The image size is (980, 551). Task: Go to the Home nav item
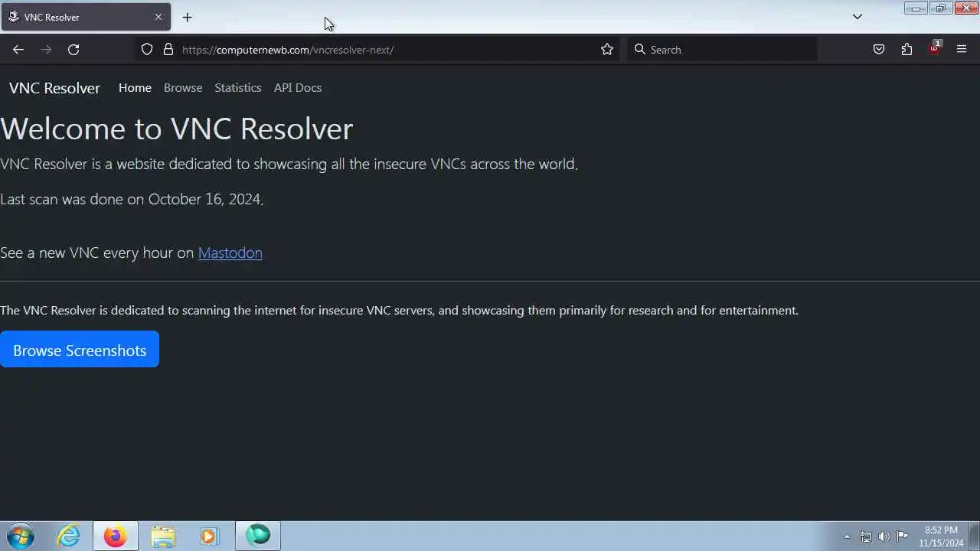[135, 88]
